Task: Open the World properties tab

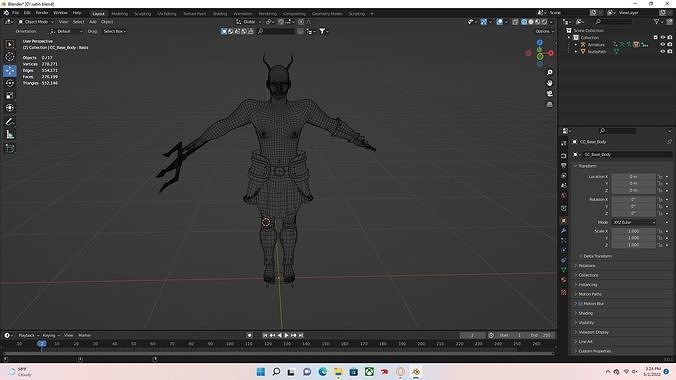Action: (x=563, y=195)
